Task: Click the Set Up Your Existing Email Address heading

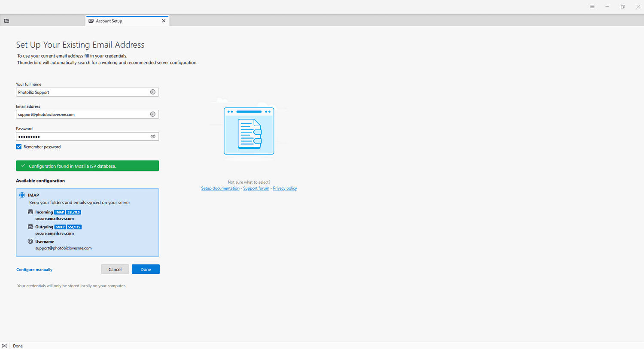Action: tap(80, 45)
